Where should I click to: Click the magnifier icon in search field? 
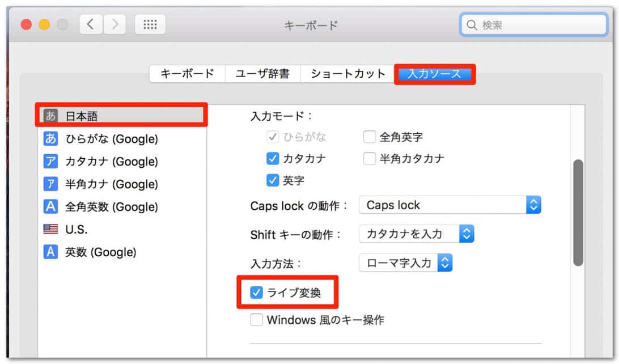[472, 25]
